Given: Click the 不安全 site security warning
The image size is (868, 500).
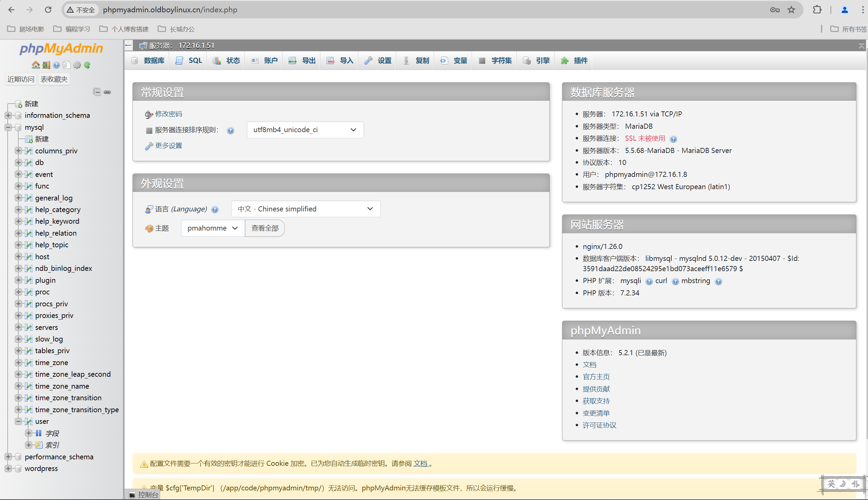Looking at the screenshot, I should pyautogui.click(x=81, y=10).
